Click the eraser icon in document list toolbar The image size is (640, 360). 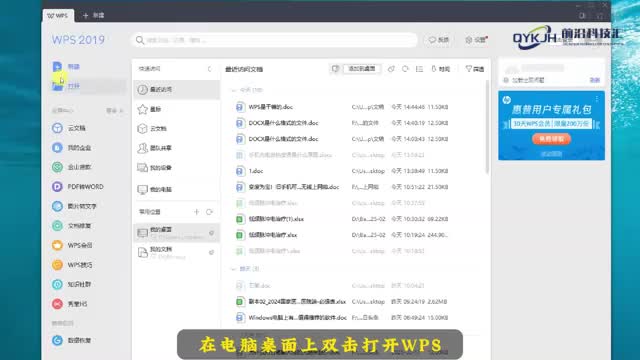391,69
